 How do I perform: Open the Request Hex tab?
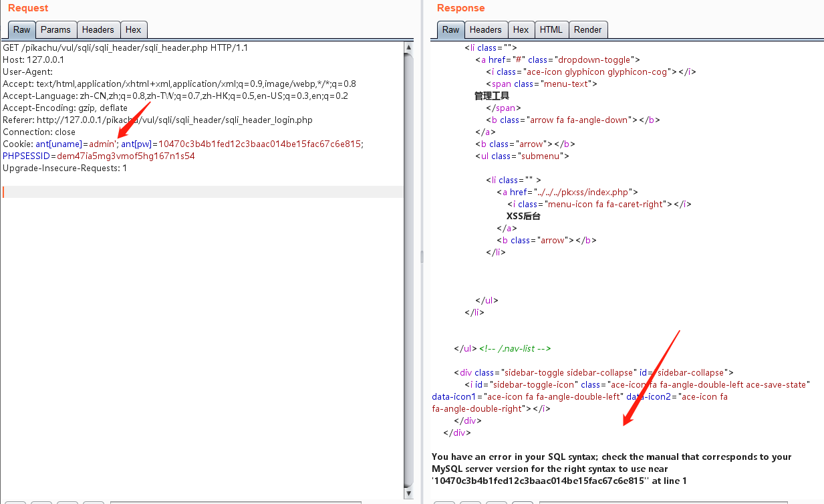click(x=134, y=29)
